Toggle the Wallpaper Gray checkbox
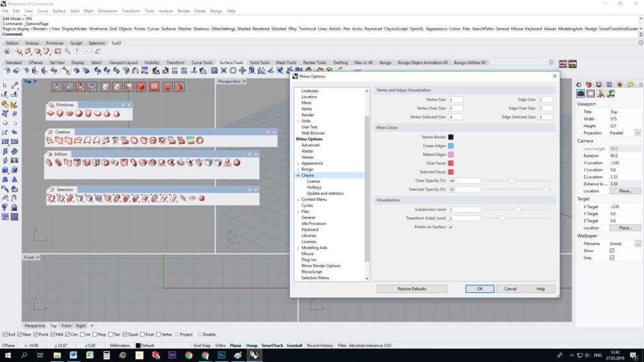 (x=611, y=258)
